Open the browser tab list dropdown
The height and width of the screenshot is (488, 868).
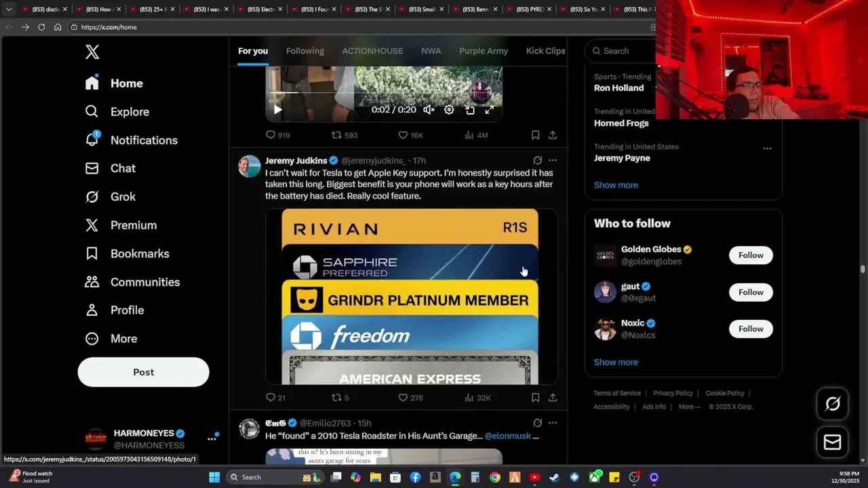(8, 9)
